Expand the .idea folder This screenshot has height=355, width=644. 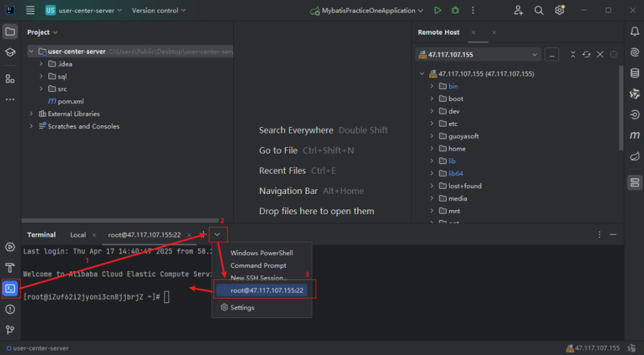click(x=41, y=64)
